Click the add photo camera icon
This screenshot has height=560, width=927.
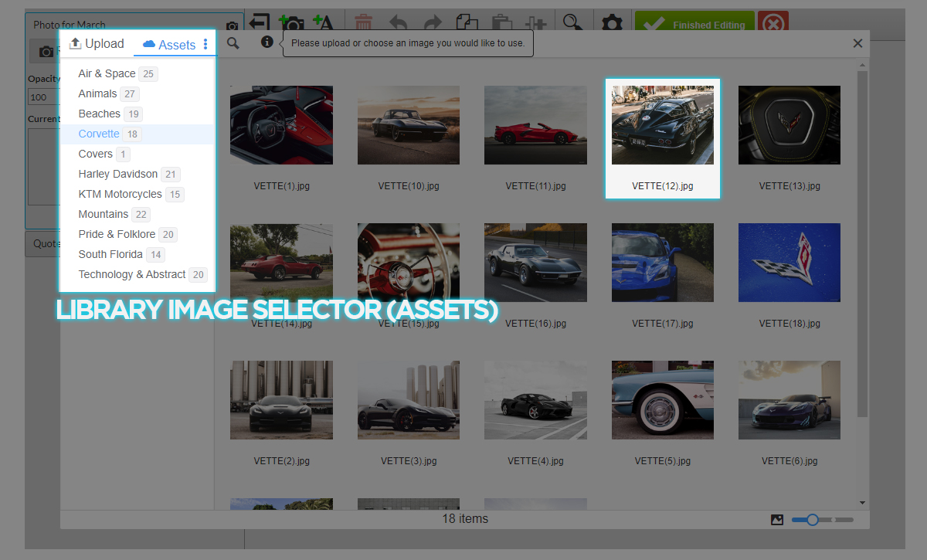[291, 23]
